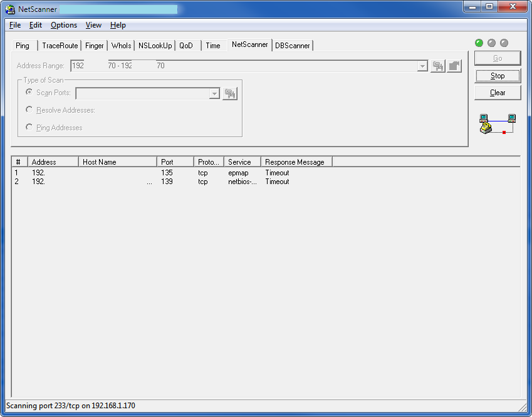Click the green status indicator light
Viewport: 532px width, 417px height.
(x=479, y=43)
